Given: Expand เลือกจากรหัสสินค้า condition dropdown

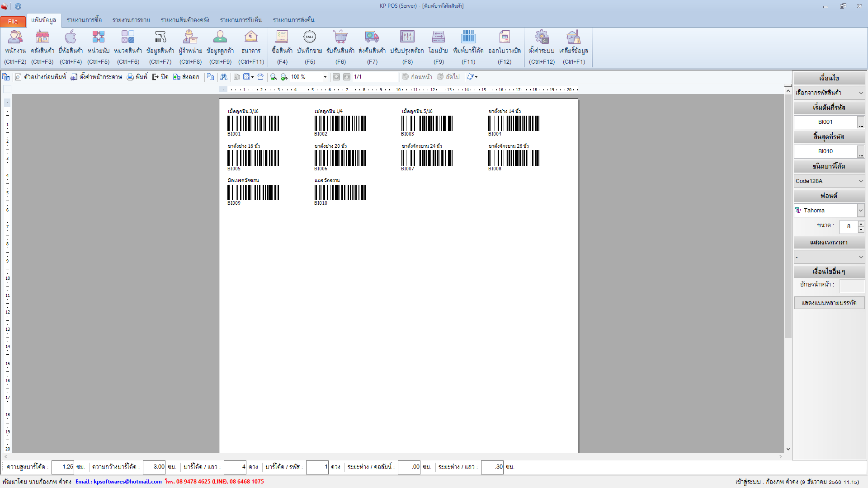Looking at the screenshot, I should (x=861, y=93).
